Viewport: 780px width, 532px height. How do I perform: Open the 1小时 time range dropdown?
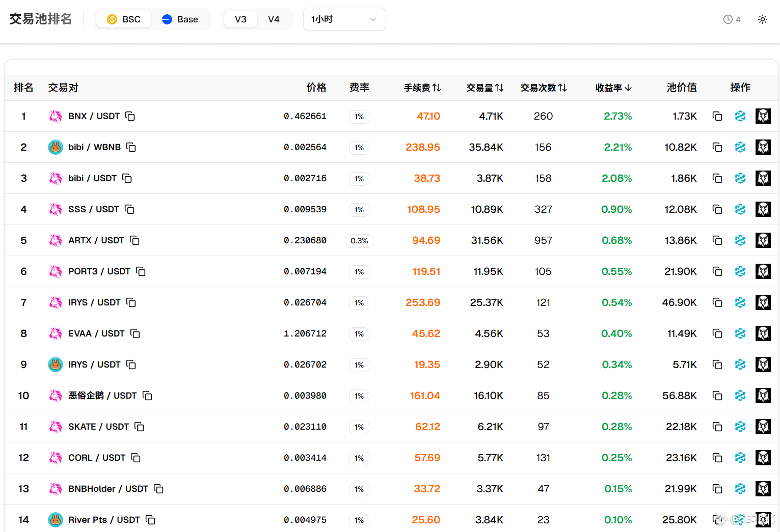[x=344, y=19]
